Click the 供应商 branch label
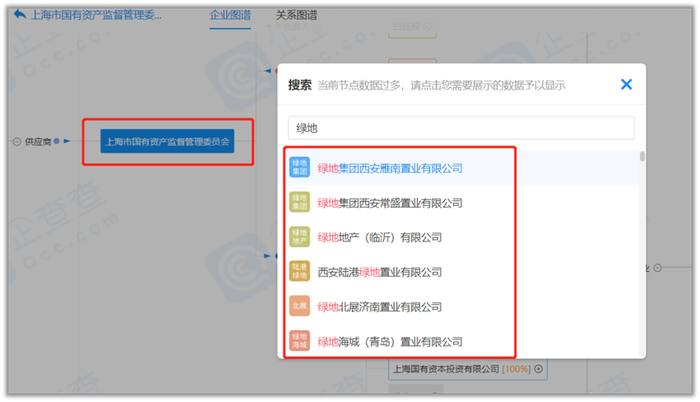The image size is (700, 402). pyautogui.click(x=38, y=142)
